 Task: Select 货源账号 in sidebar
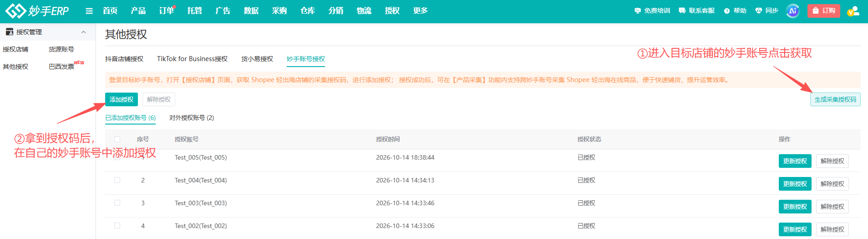pyautogui.click(x=61, y=49)
